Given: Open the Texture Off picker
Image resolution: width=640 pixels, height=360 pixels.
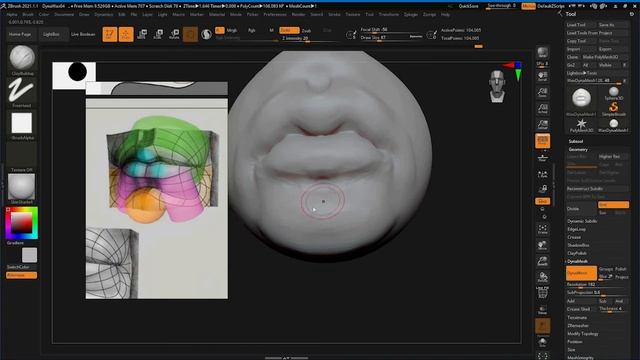Looking at the screenshot, I should (22, 157).
